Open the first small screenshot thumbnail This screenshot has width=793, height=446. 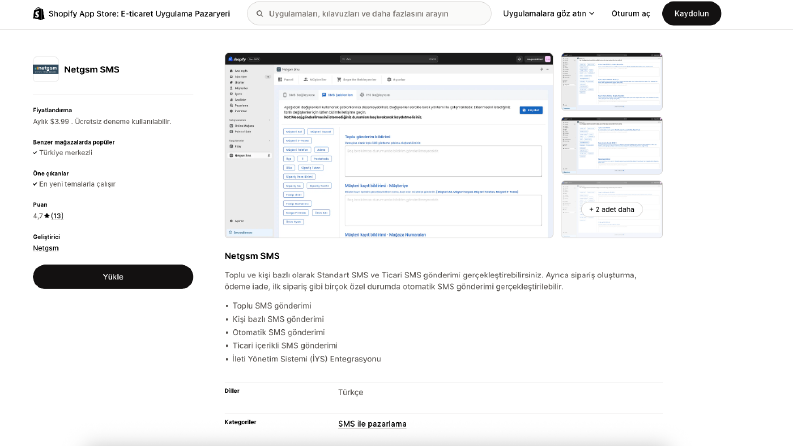[x=612, y=81]
